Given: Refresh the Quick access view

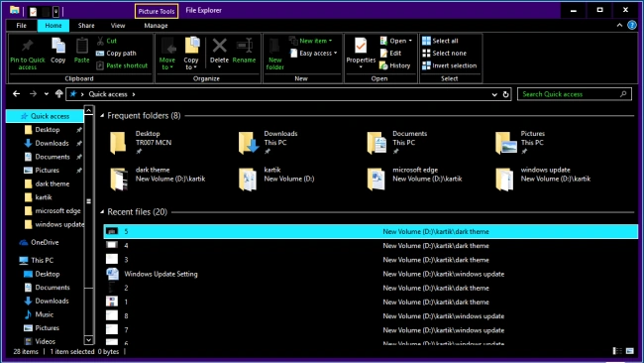Looking at the screenshot, I should [506, 94].
